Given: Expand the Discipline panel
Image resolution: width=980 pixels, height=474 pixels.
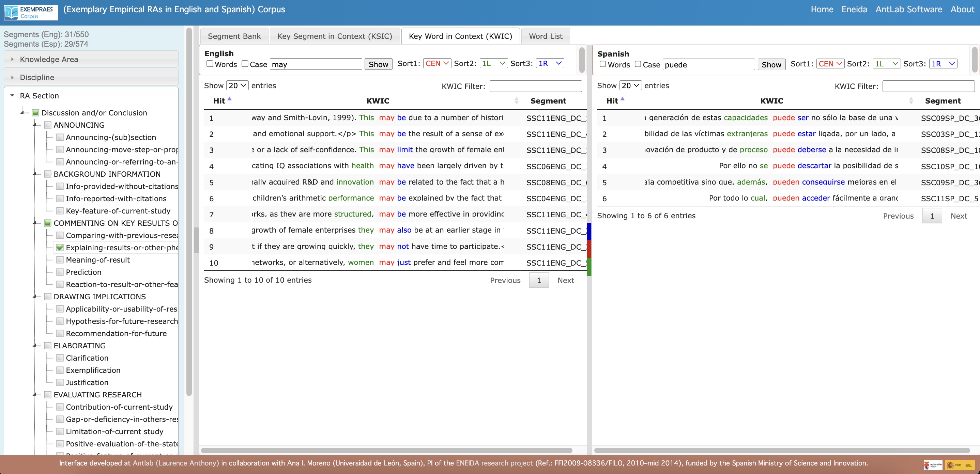Looking at the screenshot, I should coord(91,77).
